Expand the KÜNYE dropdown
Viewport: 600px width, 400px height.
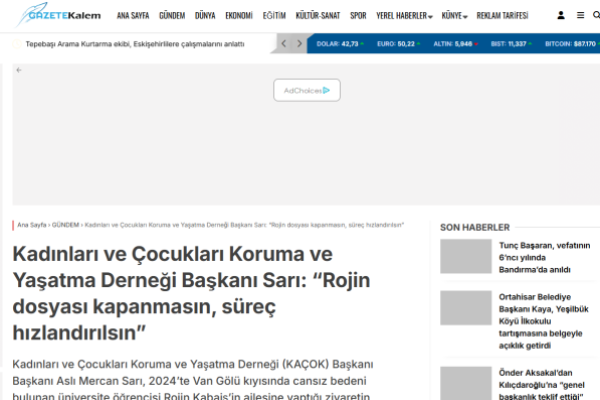[x=454, y=16]
